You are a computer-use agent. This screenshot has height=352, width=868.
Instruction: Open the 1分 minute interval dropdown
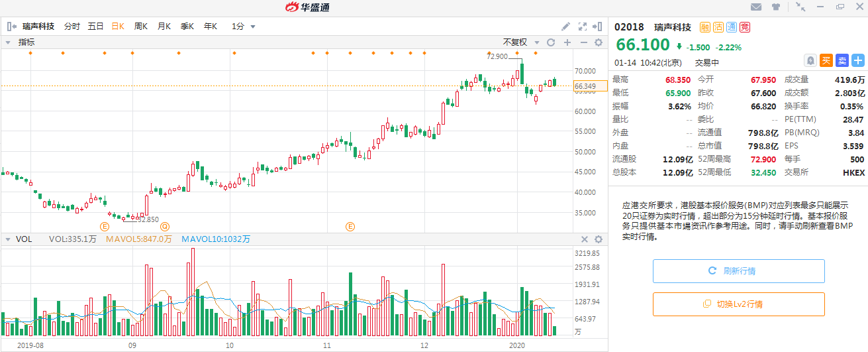coord(243,27)
